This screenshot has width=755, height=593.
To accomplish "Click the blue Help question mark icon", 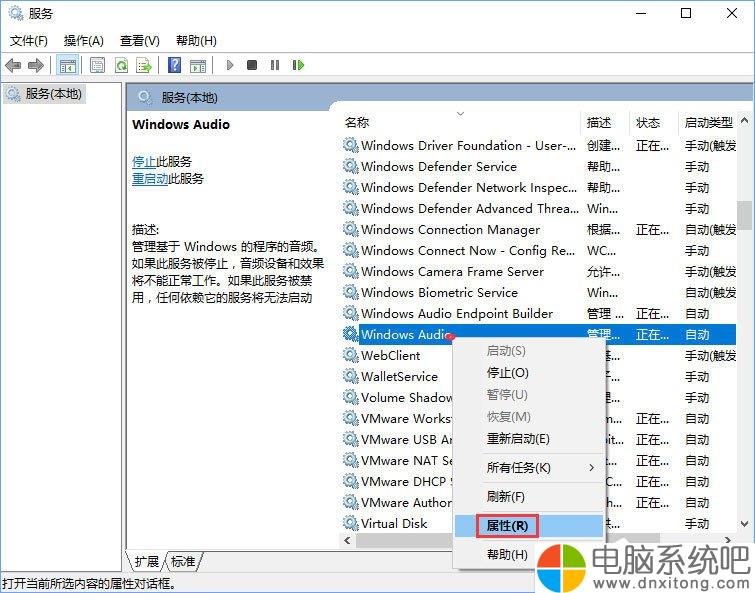I will click(174, 65).
